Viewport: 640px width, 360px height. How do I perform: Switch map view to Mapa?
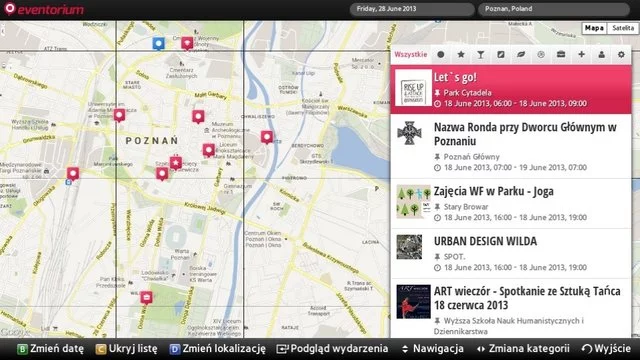594,28
